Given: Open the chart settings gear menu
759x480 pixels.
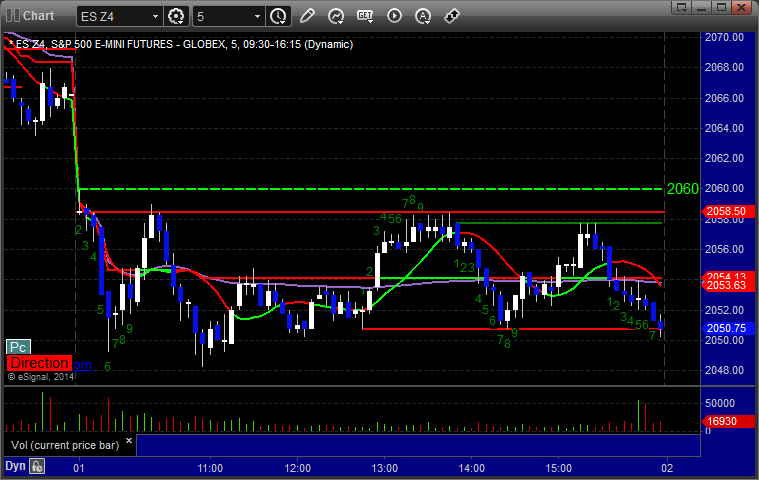Looking at the screenshot, I should [x=176, y=16].
